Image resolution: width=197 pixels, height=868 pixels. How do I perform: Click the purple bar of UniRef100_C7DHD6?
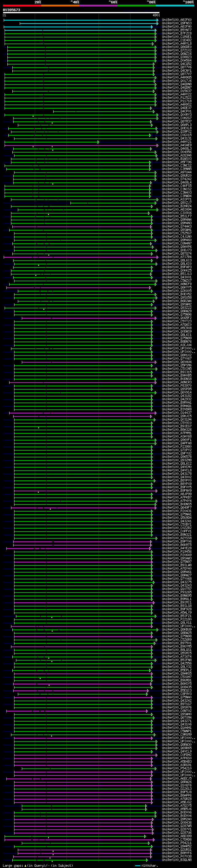tap(79, 840)
